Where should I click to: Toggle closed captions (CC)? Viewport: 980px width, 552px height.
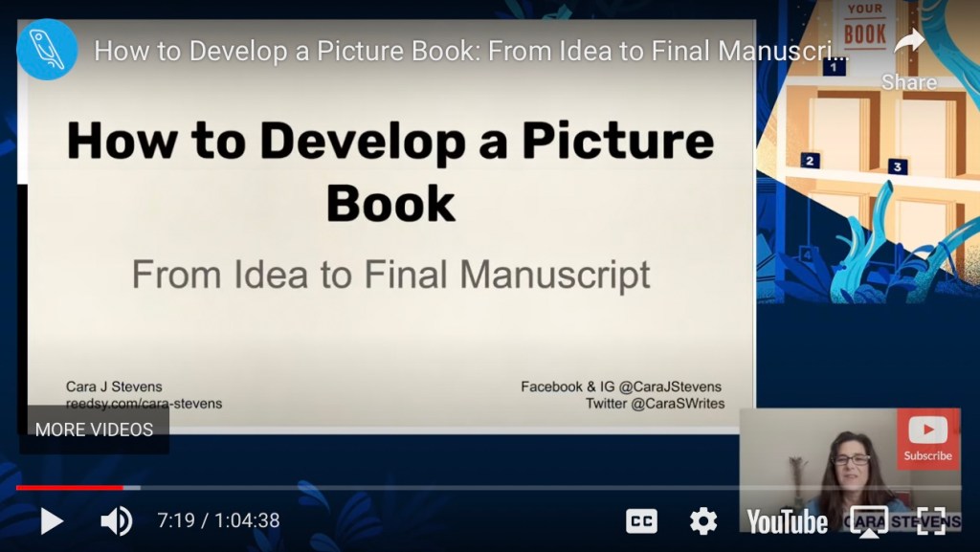(641, 521)
